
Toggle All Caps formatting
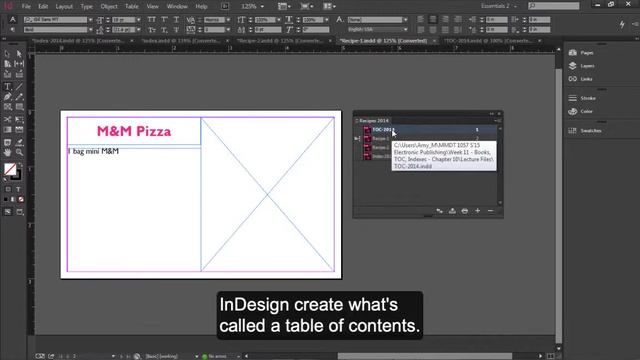coord(151,20)
